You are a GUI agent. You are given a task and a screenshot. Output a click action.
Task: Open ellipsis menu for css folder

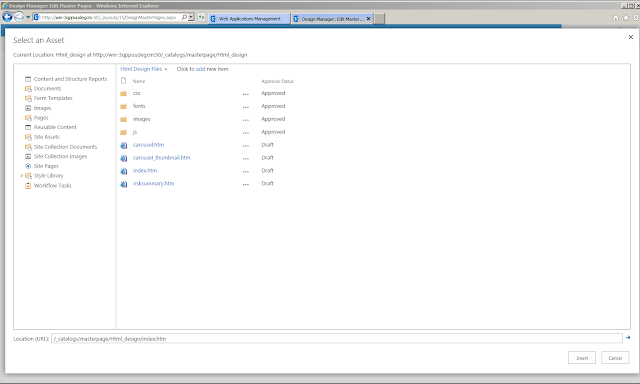point(246,94)
